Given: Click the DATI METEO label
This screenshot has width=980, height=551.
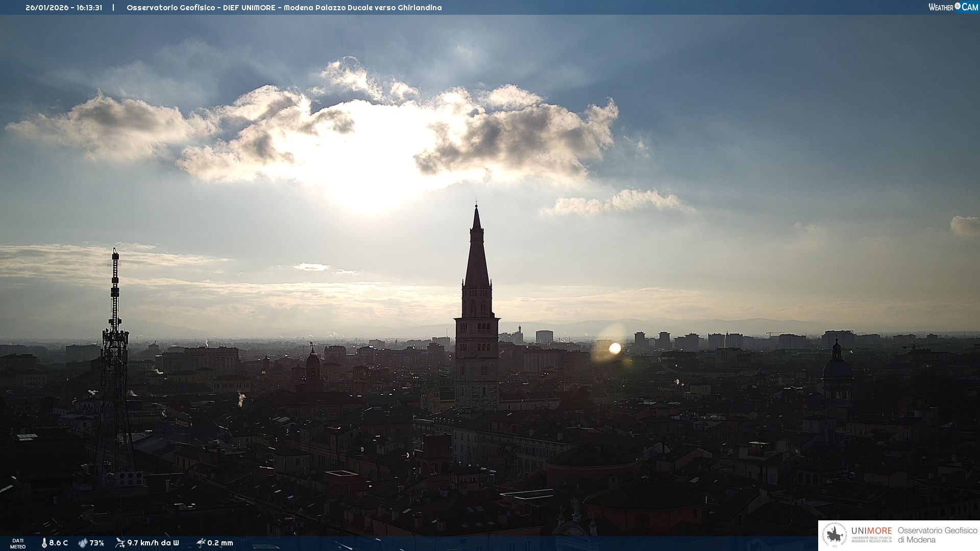Looking at the screenshot, I should click(18, 543).
